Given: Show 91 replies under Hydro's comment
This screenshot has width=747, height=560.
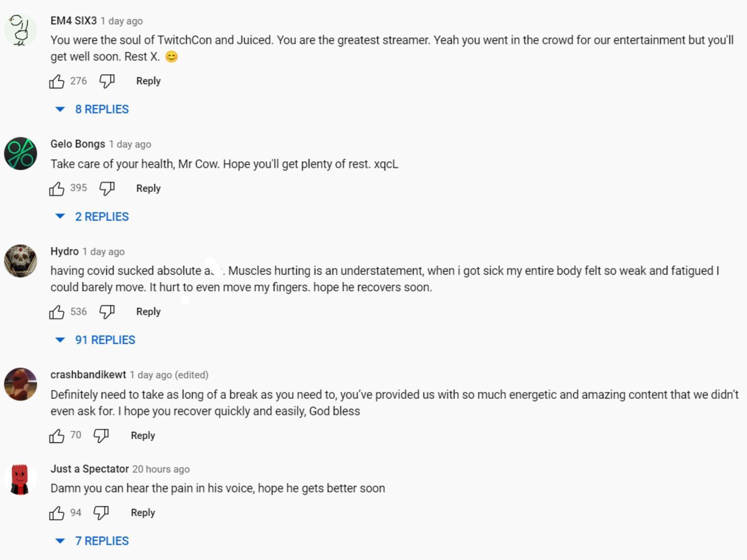Looking at the screenshot, I should 105,340.
